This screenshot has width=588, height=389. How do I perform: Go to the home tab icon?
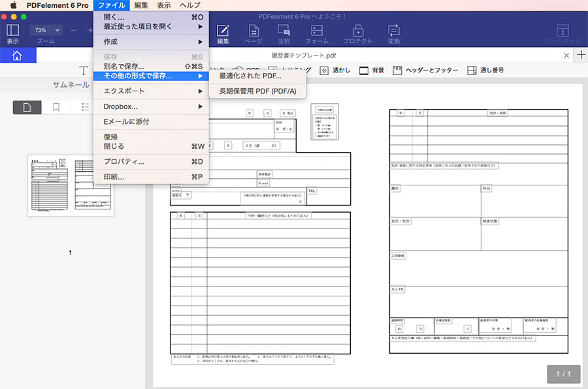[x=17, y=55]
